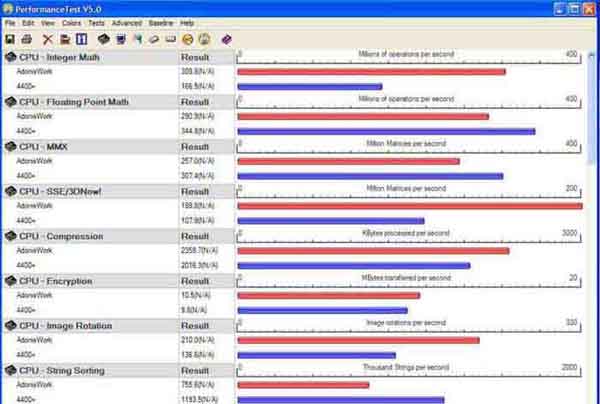Open the Colors menu
The width and height of the screenshot is (600, 404).
pos(72,23)
